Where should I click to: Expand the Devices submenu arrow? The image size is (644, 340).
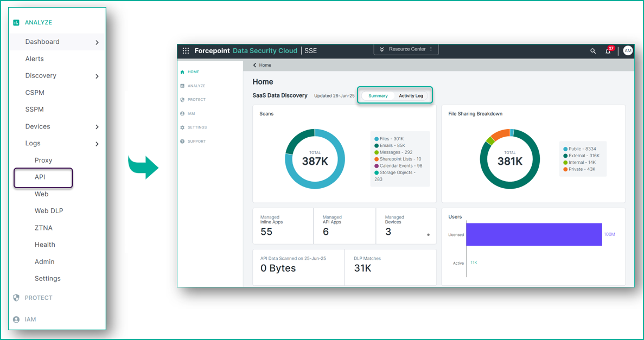(97, 127)
